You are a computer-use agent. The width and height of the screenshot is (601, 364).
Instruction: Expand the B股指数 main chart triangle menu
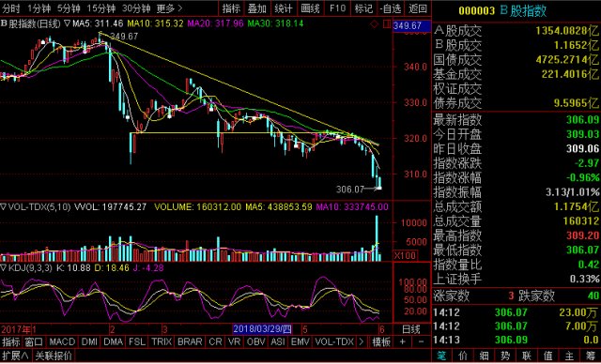[67, 23]
